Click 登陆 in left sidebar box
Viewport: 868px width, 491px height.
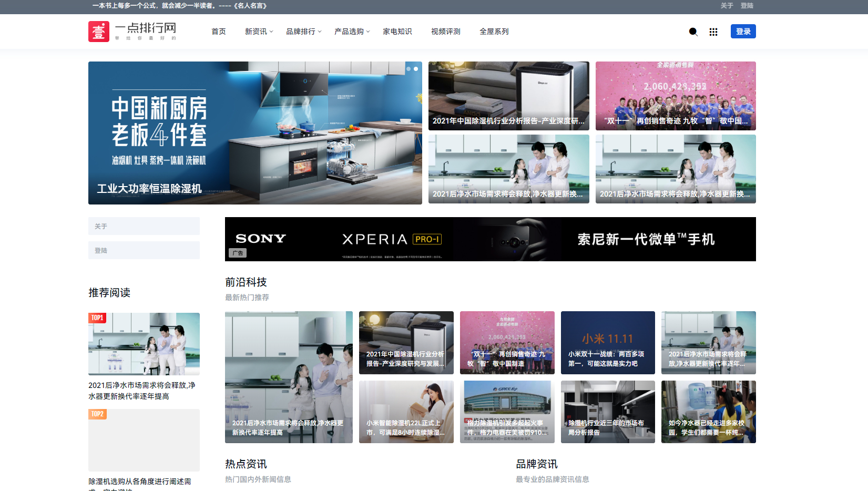[144, 250]
